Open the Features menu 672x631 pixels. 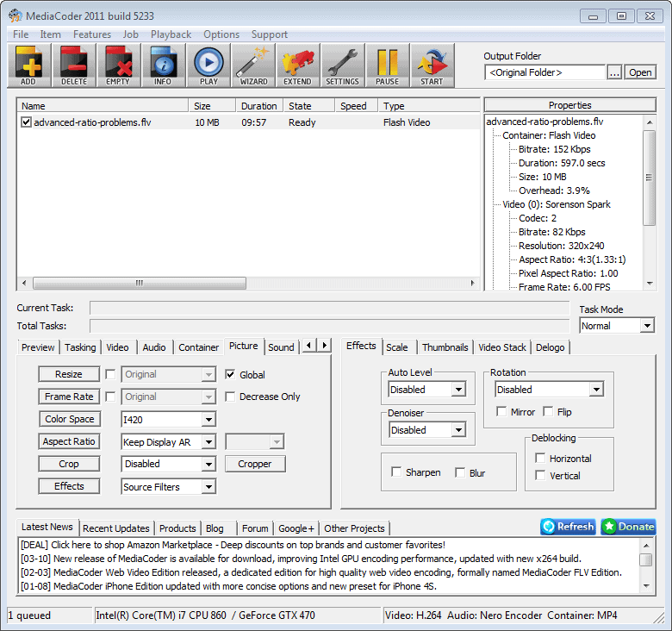tap(92, 34)
